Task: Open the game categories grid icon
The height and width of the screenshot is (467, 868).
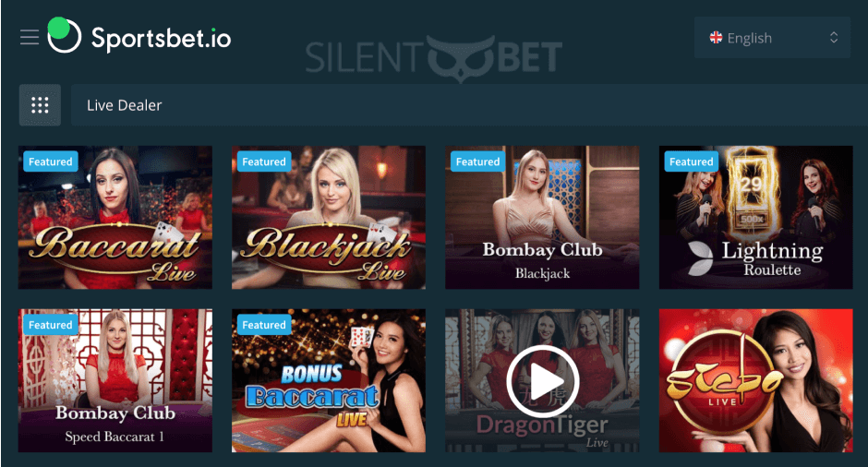Action: coord(40,105)
